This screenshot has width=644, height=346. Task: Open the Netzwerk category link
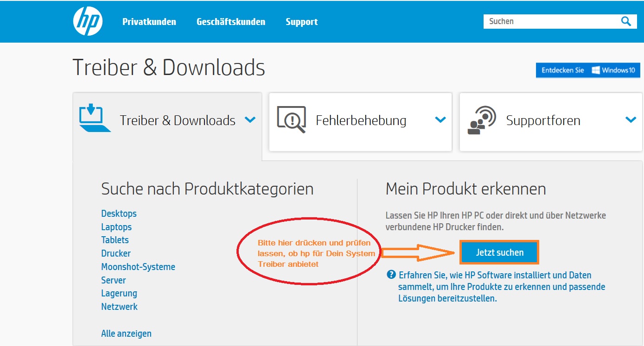tap(119, 307)
